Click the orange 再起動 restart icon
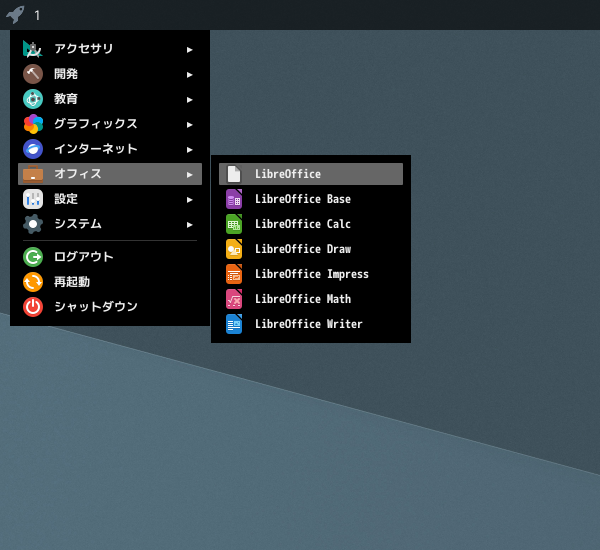Screen dimensions: 600x550 coord(33,282)
